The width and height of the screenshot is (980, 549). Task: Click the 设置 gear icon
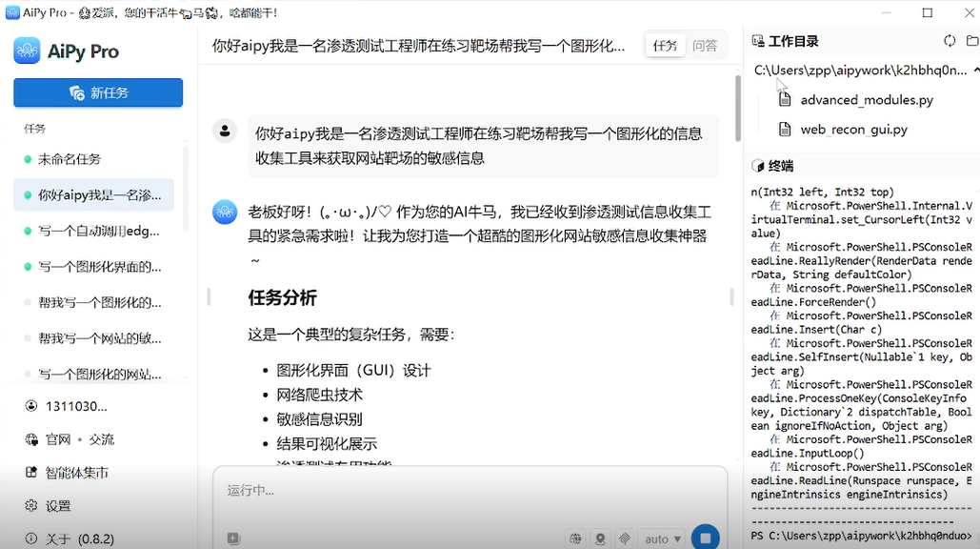pyautogui.click(x=30, y=506)
